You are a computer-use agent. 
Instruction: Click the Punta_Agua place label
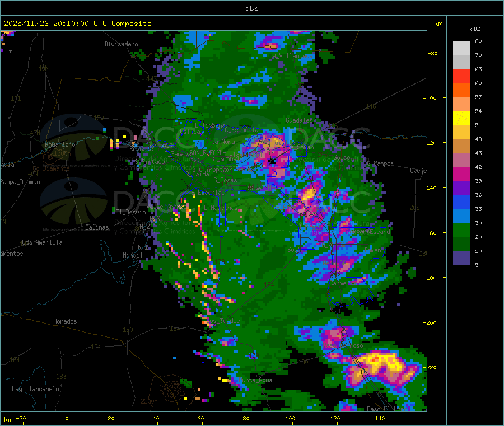pyautogui.click(x=255, y=380)
